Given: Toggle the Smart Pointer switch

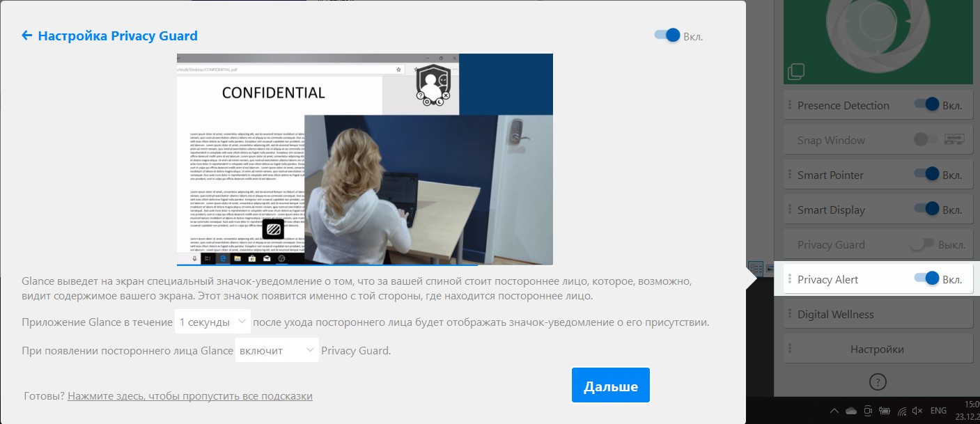Looking at the screenshot, I should point(927,175).
